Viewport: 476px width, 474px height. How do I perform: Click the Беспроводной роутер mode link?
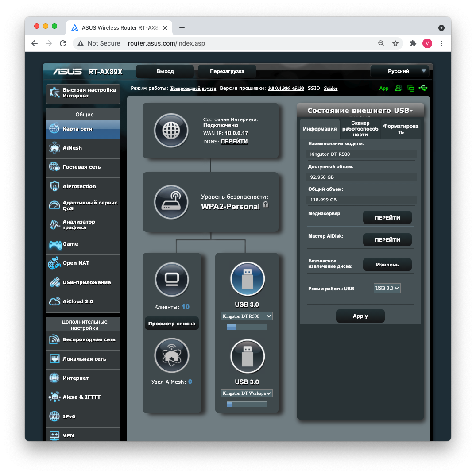coord(193,89)
